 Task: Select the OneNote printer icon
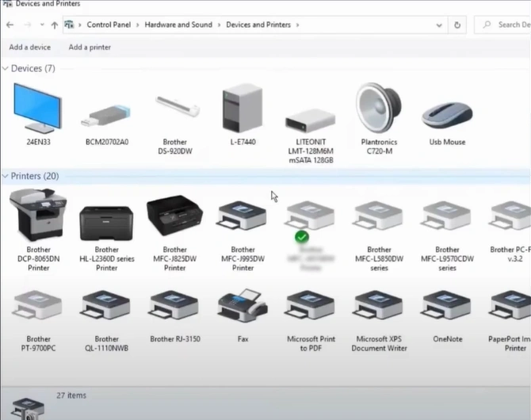coord(447,311)
